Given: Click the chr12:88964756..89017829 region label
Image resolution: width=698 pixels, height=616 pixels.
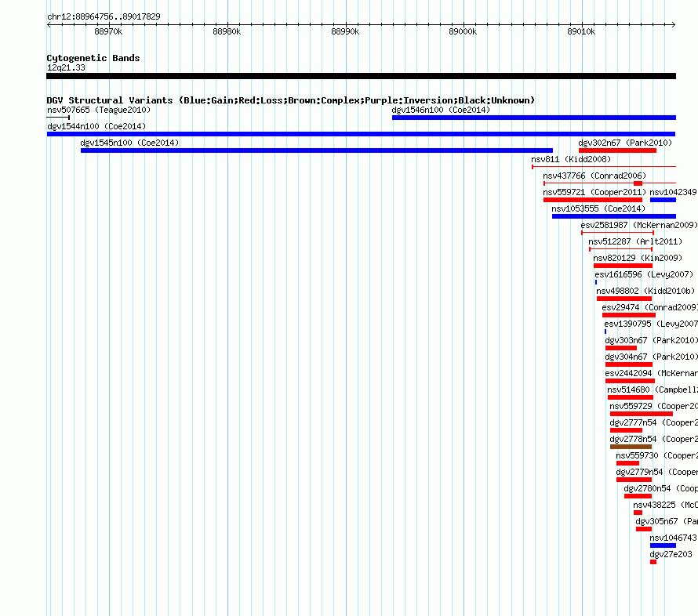Looking at the screenshot, I should pyautogui.click(x=104, y=16).
